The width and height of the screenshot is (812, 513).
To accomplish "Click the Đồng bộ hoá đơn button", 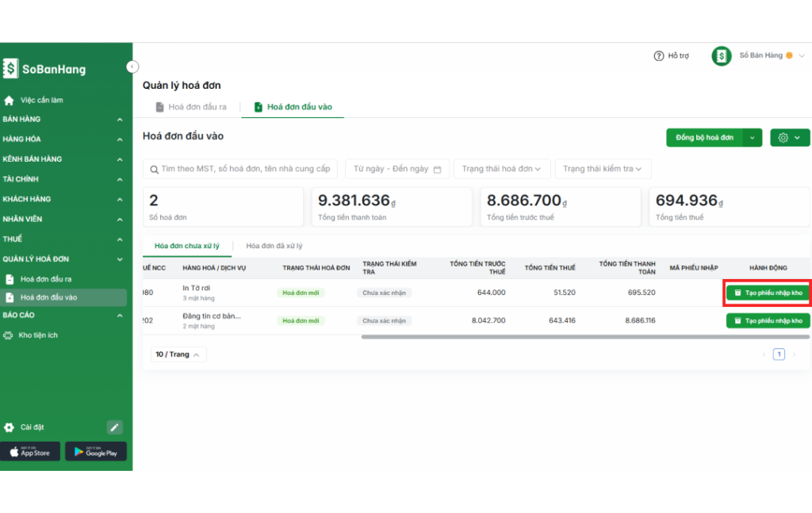I will [704, 138].
